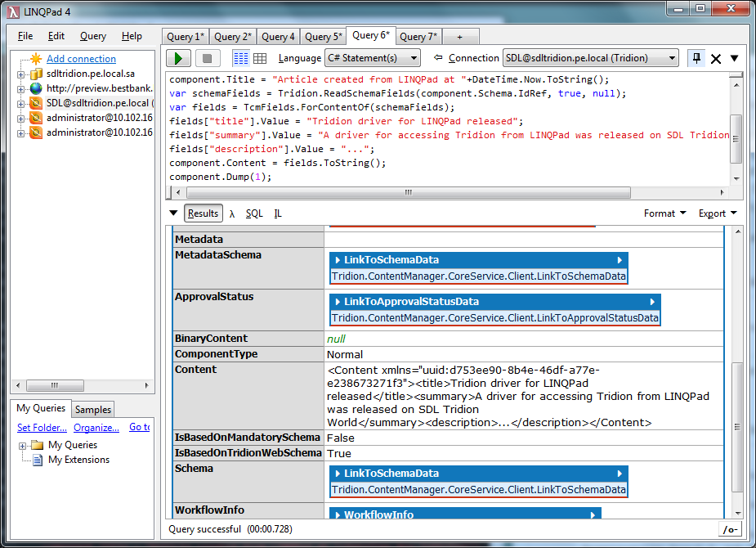
Task: Close the query with the X icon
Action: (716, 59)
